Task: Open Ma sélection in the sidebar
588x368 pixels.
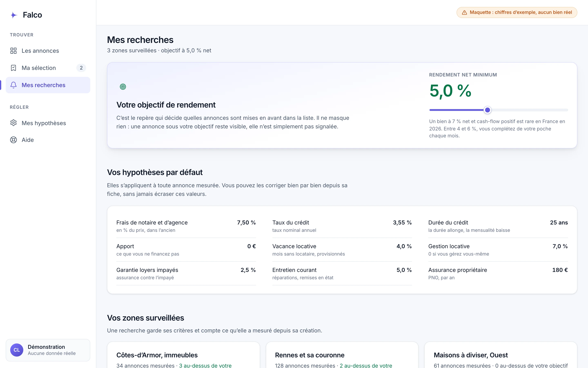Action: click(x=48, y=68)
